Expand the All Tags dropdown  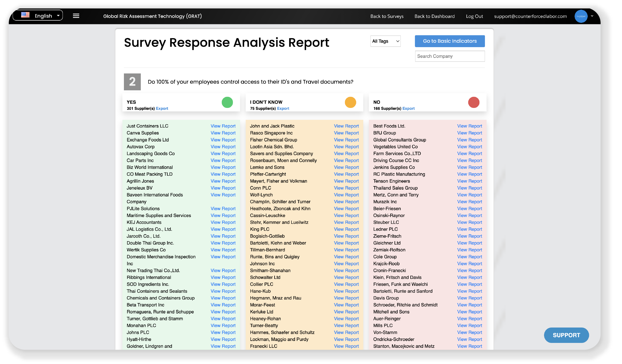385,41
